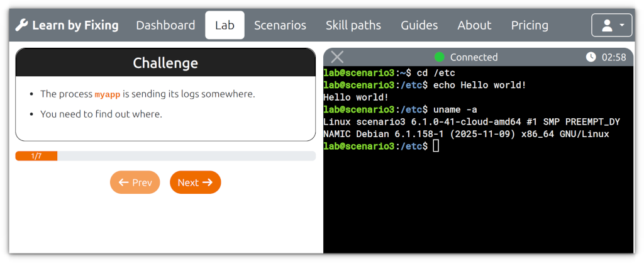
Task: Click the Connected status label
Action: 474,57
